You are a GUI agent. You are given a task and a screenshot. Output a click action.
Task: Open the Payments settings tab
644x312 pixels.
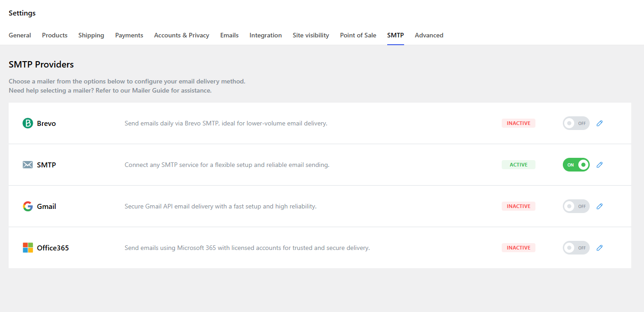[x=129, y=35]
